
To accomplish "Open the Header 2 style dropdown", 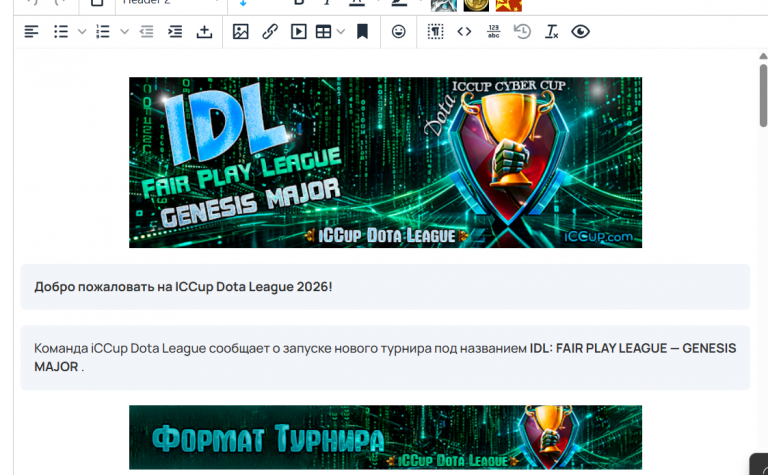I will [x=171, y=2].
